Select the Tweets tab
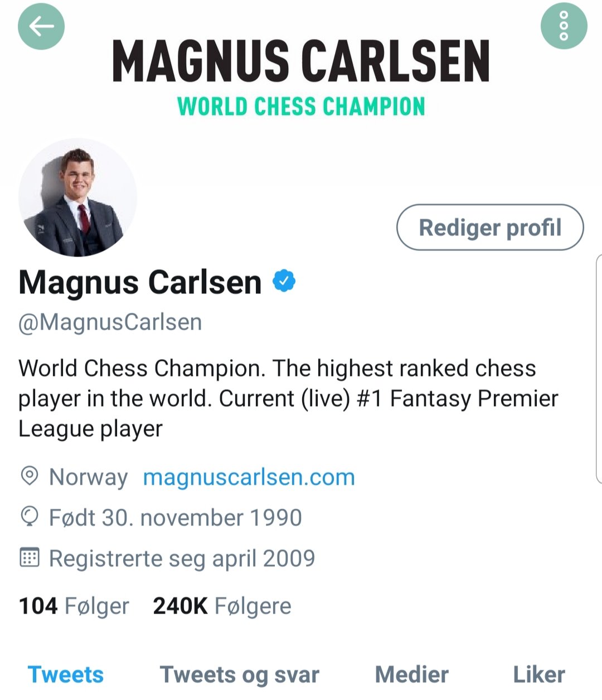 (x=66, y=674)
